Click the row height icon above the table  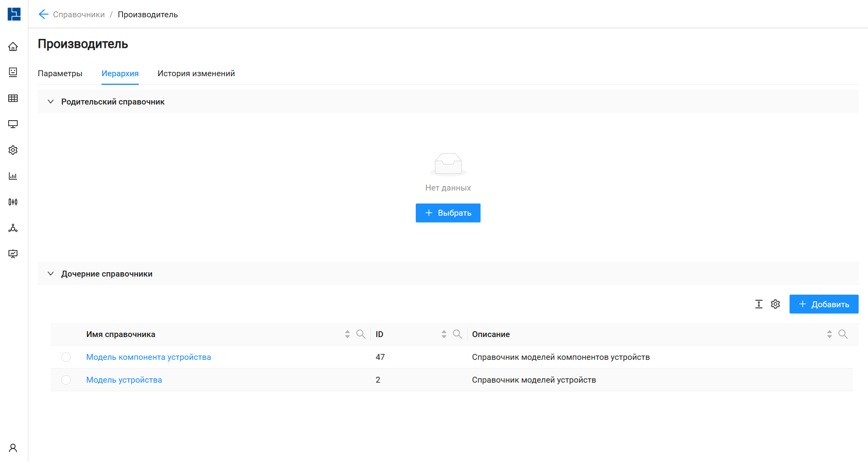coord(758,304)
